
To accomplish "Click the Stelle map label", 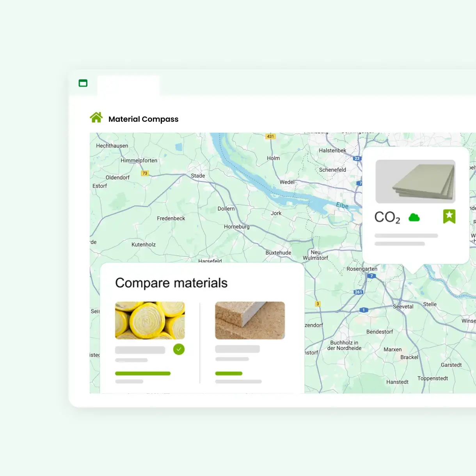I will [x=430, y=304].
